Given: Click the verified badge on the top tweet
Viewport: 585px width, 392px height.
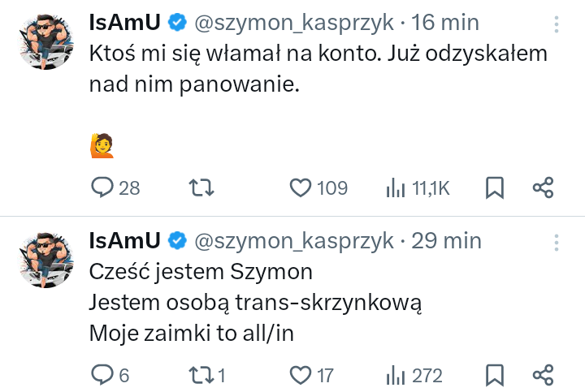Looking at the screenshot, I should tap(178, 24).
